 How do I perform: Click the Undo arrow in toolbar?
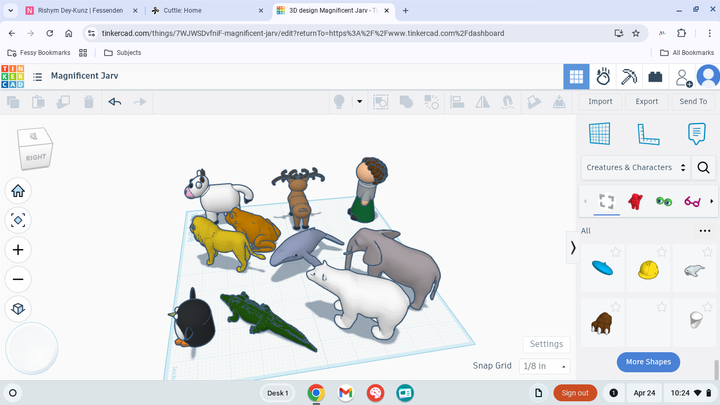click(114, 101)
